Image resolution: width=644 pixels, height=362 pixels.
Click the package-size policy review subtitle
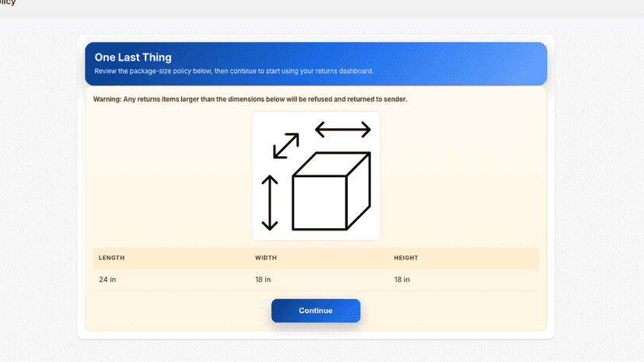click(x=233, y=71)
